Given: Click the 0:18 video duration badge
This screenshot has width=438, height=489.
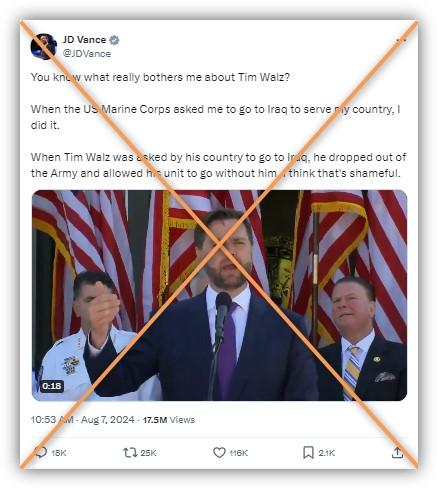Looking at the screenshot, I should [x=52, y=386].
